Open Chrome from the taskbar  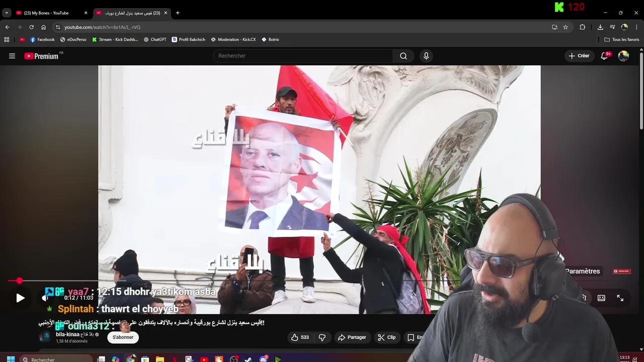point(130,359)
